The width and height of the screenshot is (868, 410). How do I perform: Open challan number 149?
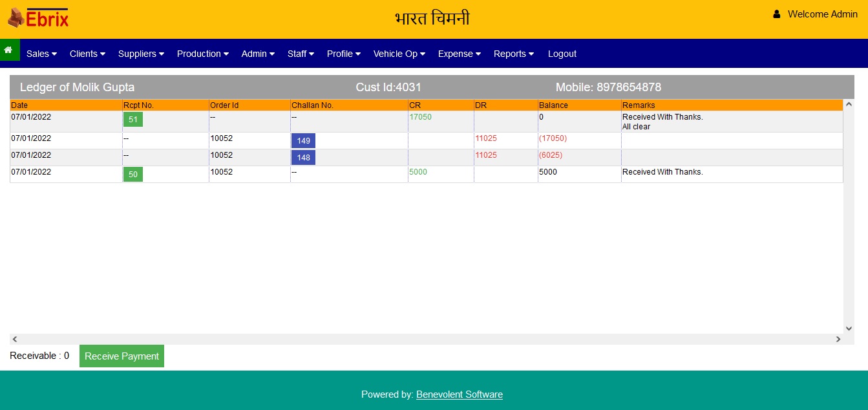[303, 141]
